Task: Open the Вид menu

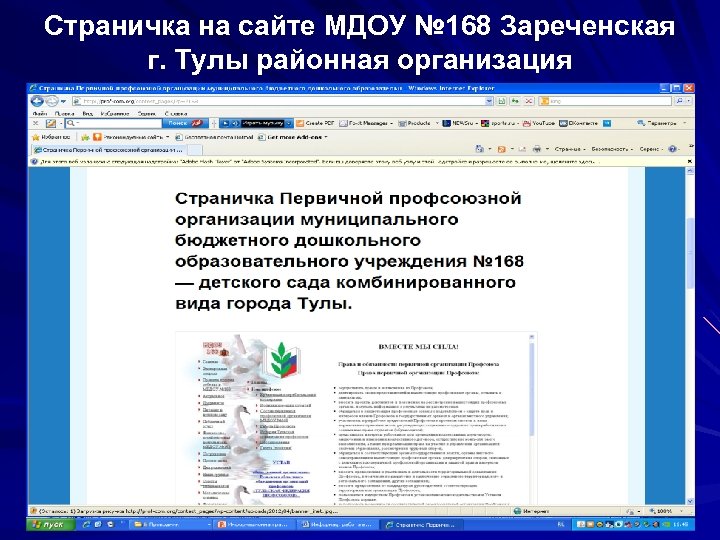Action: [88, 113]
